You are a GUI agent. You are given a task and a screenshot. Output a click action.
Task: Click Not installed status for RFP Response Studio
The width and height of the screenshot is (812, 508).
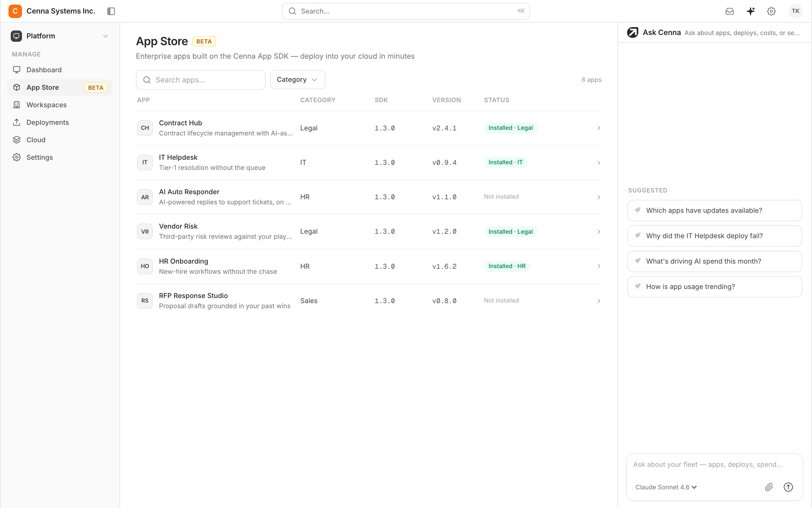pos(501,300)
